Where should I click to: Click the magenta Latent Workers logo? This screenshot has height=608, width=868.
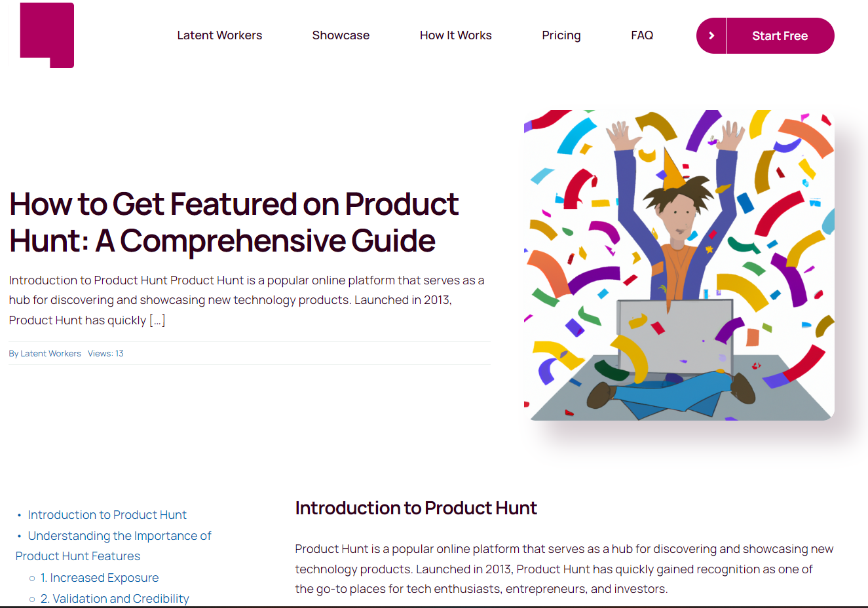pos(47,35)
